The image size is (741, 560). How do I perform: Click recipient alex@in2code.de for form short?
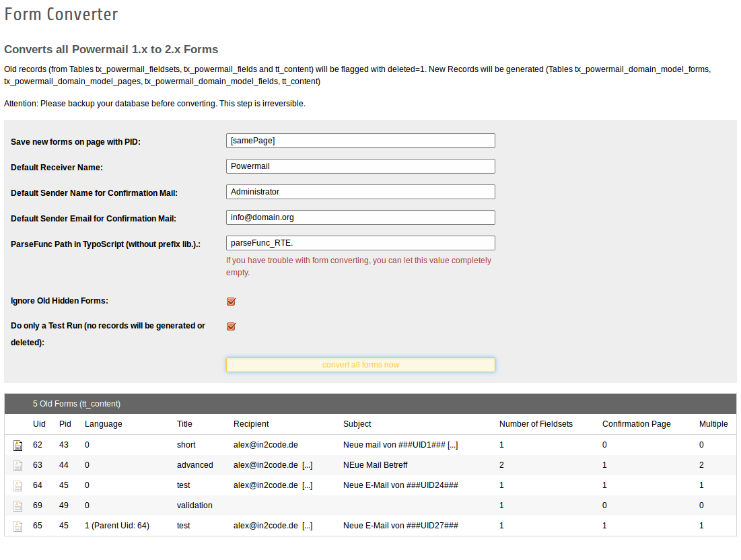click(x=266, y=445)
